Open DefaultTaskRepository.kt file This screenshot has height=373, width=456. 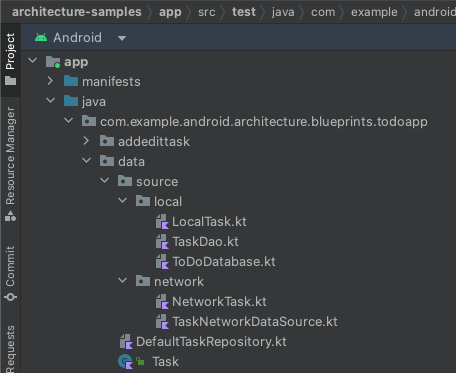(211, 342)
